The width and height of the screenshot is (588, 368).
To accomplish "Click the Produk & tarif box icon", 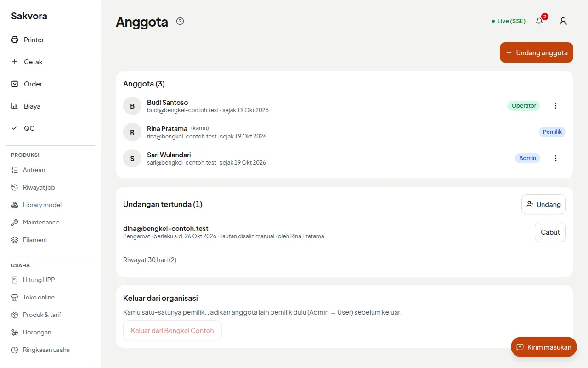I will tap(15, 315).
